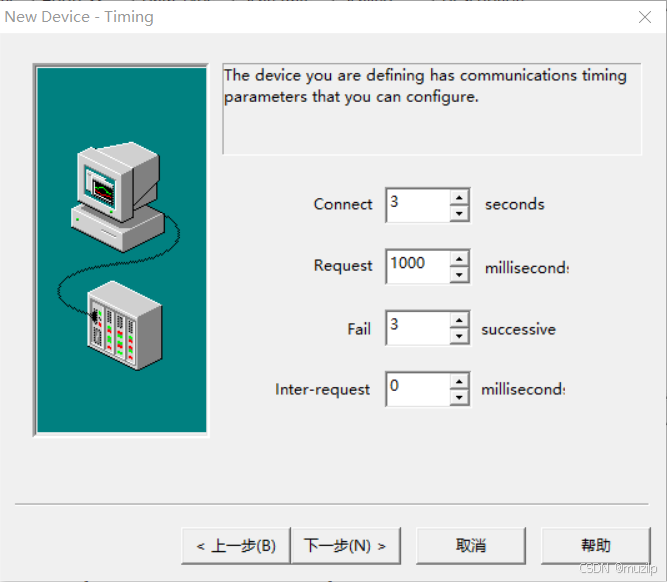Proceed with 下一步(N) button
The image size is (667, 582).
pos(345,546)
